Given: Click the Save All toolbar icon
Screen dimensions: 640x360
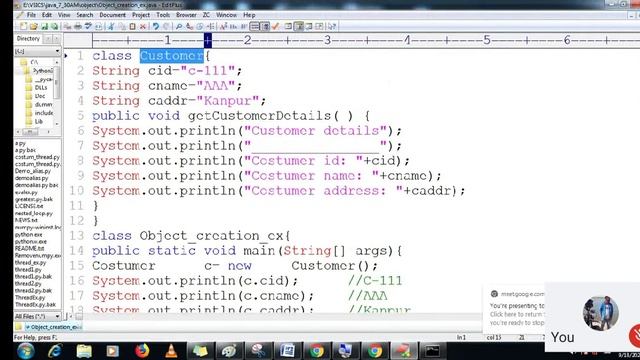Looking at the screenshot, I should coord(55,27).
